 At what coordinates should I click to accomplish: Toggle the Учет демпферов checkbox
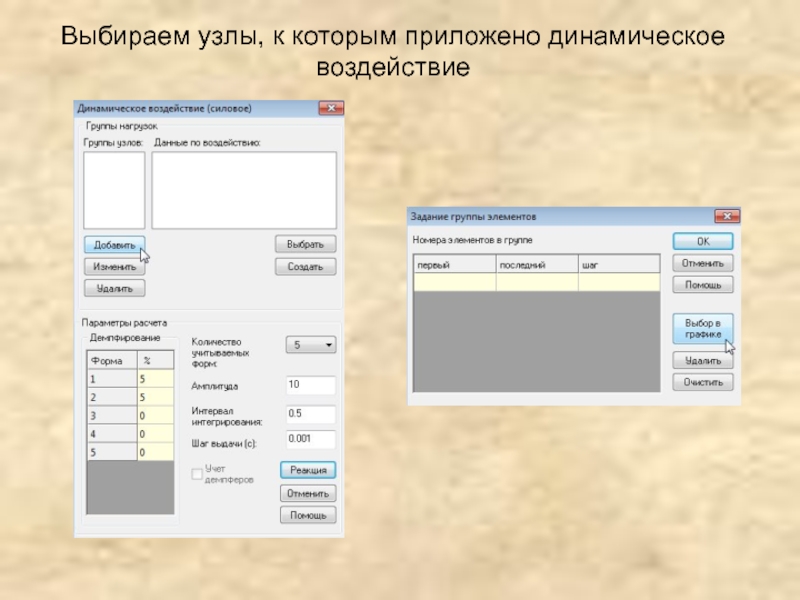(197, 474)
